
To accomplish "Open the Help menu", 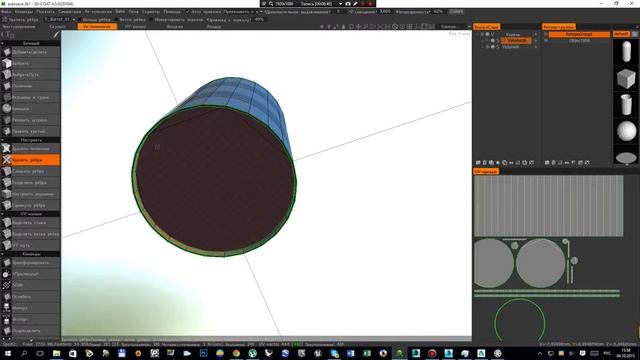I will [172, 12].
